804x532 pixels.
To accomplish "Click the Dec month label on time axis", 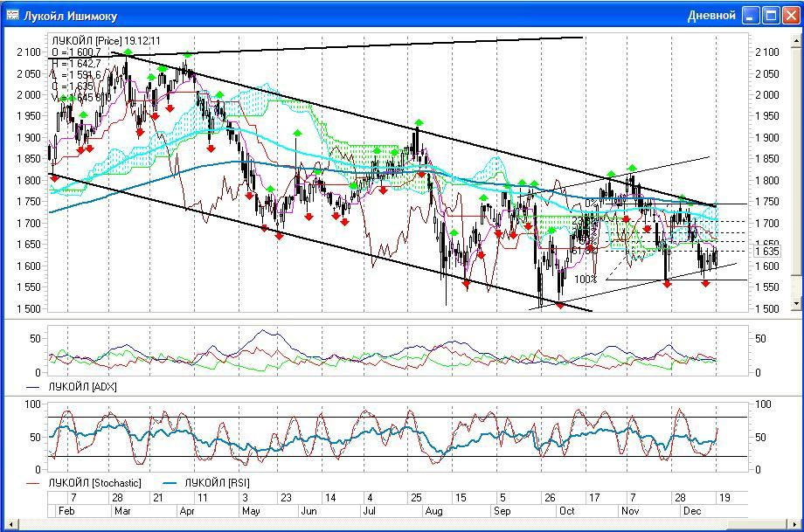I will [692, 511].
